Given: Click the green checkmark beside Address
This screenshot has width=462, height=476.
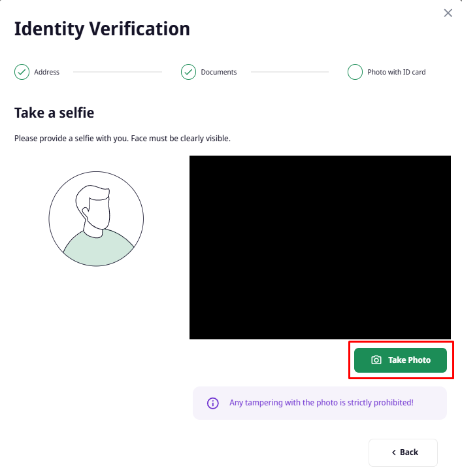Looking at the screenshot, I should [x=22, y=72].
